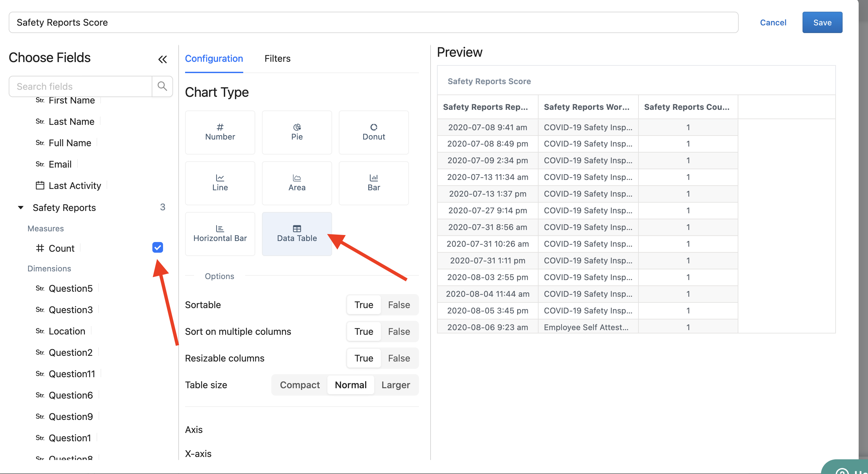This screenshot has height=474, width=868.
Task: Select the Question2 dimension
Action: pos(70,352)
